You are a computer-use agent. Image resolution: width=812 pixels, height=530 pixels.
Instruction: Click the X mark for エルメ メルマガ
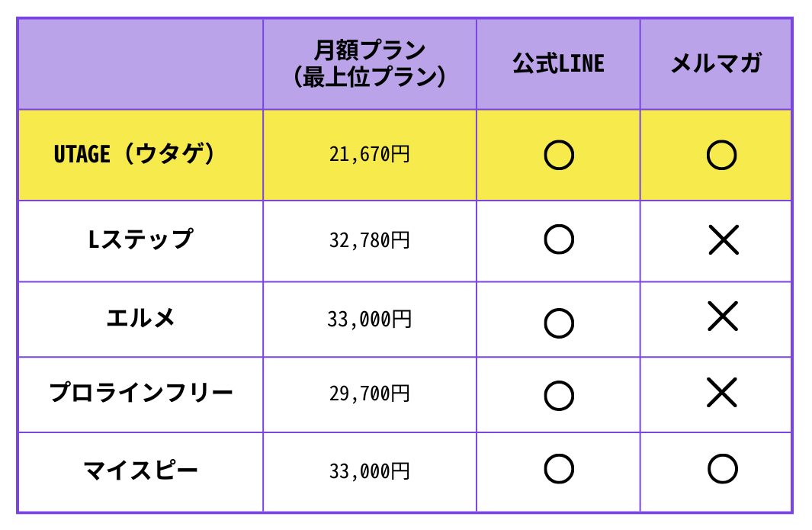pos(722,316)
